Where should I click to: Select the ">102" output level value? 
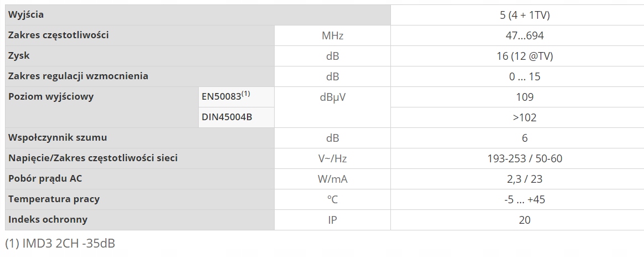pos(524,118)
